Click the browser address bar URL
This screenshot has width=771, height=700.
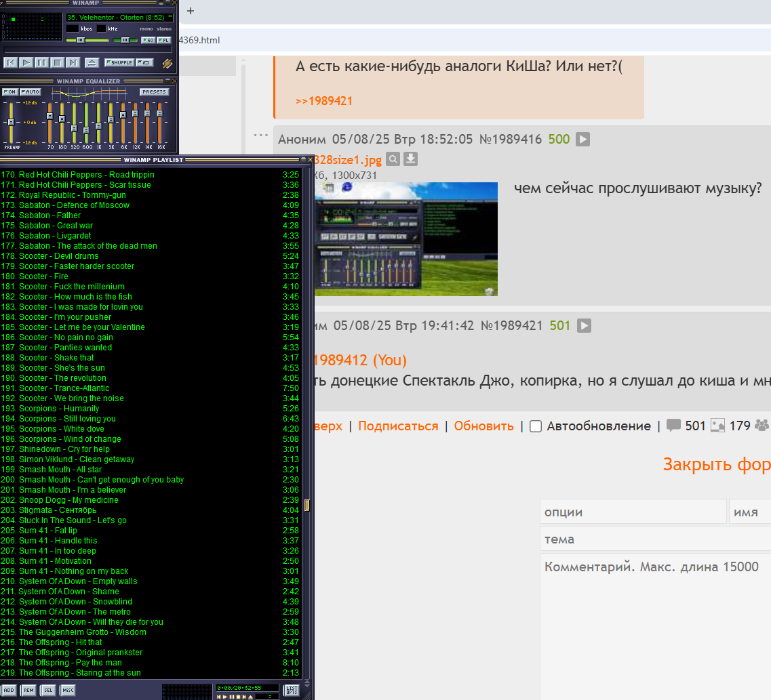tap(199, 40)
